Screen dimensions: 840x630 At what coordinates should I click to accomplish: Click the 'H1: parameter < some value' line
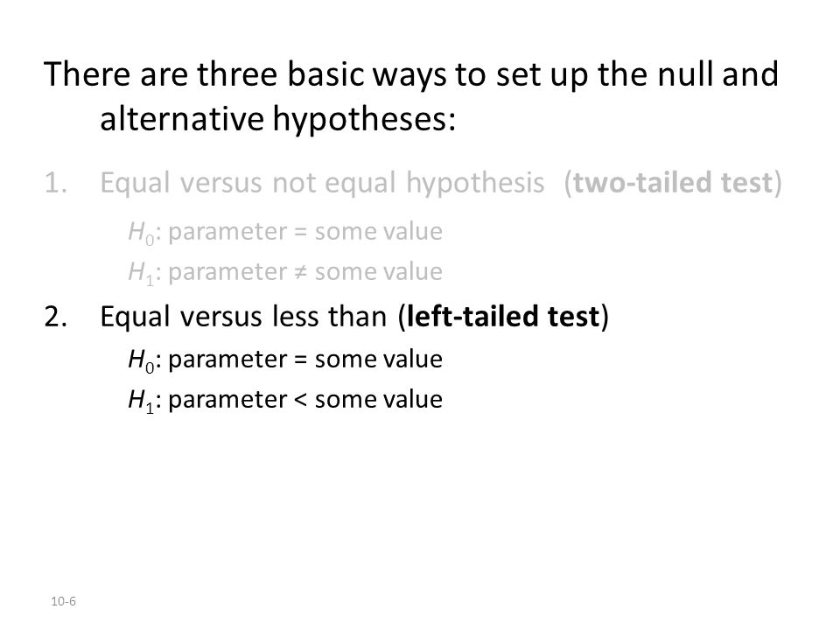pyautogui.click(x=285, y=401)
